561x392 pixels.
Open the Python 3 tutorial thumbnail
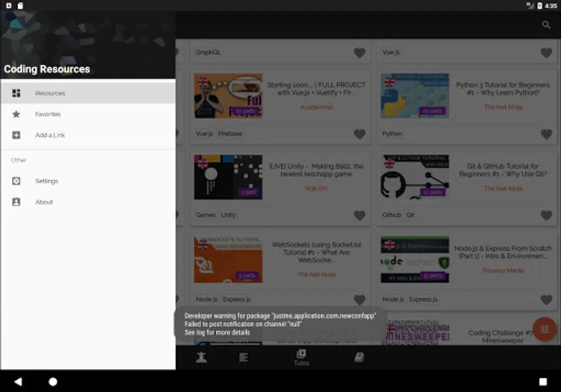415,96
